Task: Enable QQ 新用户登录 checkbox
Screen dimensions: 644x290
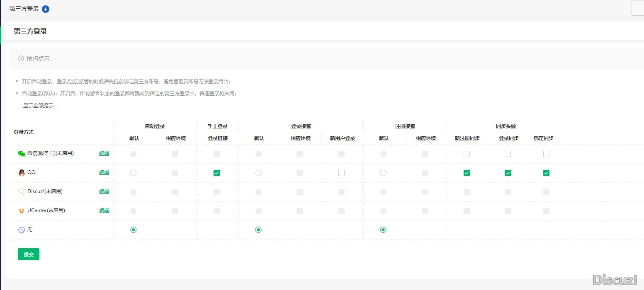Action: pyautogui.click(x=341, y=173)
